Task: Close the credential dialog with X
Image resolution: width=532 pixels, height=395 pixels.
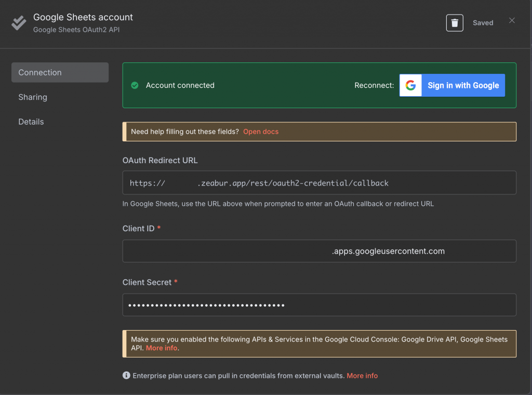Action: [512, 21]
